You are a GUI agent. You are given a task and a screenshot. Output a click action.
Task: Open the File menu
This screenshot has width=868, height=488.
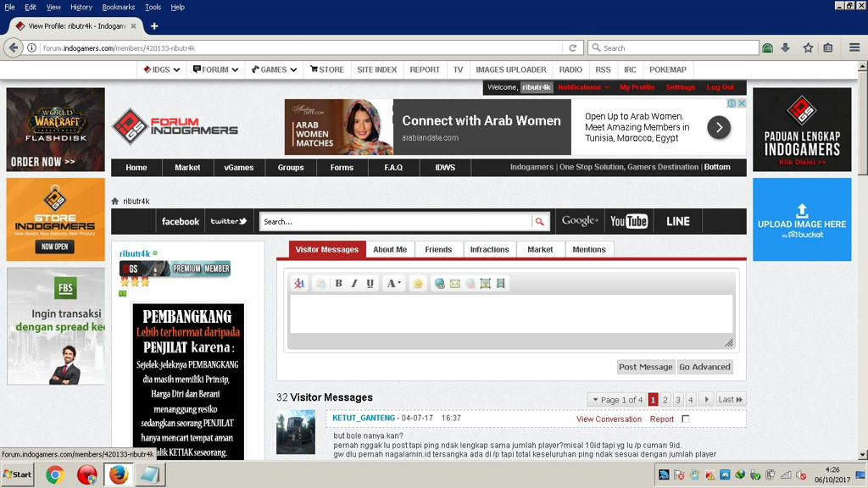point(9,7)
